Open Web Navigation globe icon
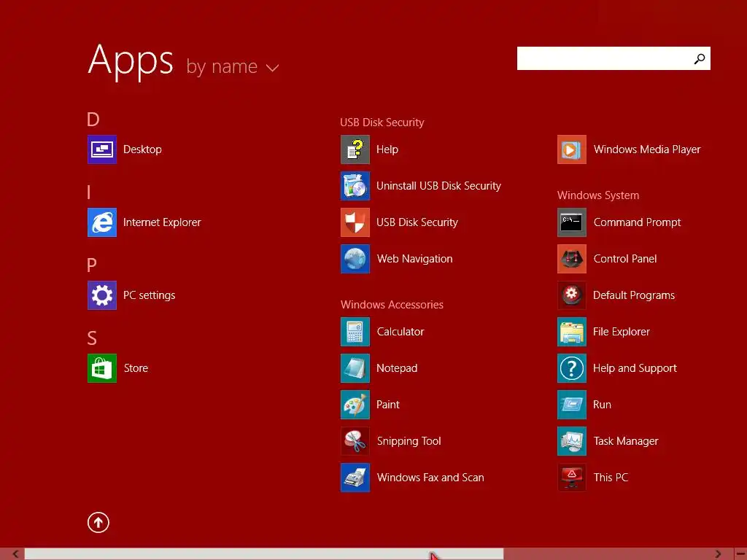Image resolution: width=747 pixels, height=560 pixels. [355, 259]
